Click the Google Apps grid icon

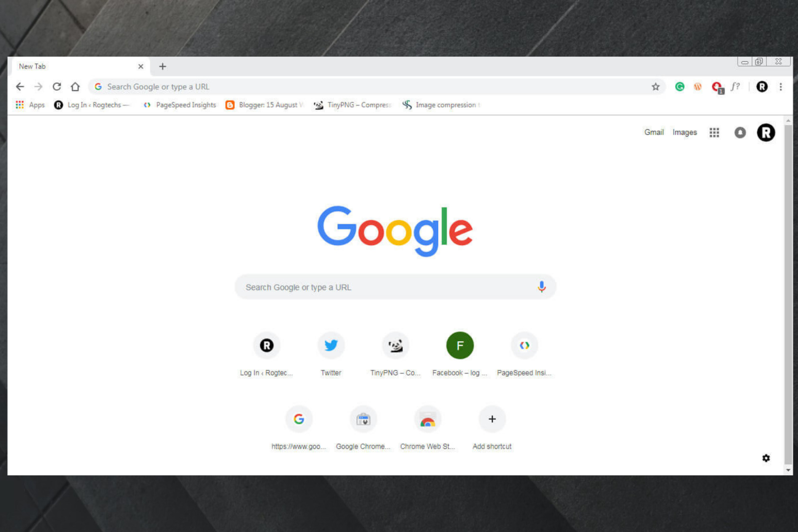(714, 132)
